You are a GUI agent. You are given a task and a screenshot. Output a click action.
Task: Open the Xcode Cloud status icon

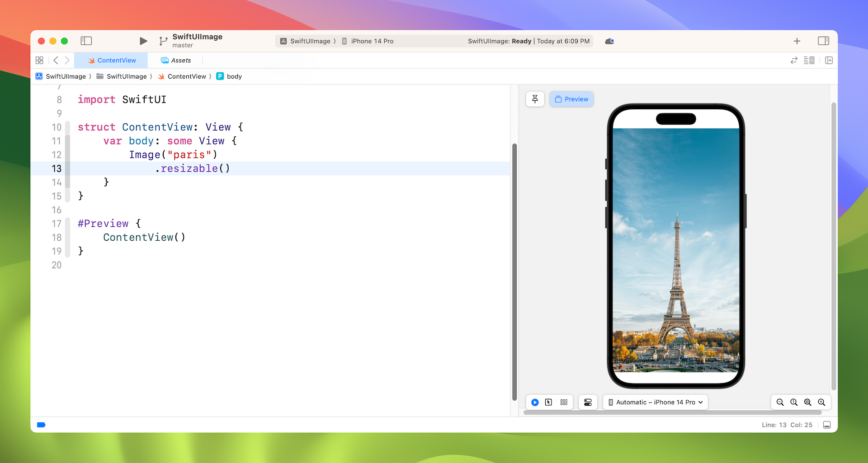pyautogui.click(x=609, y=41)
